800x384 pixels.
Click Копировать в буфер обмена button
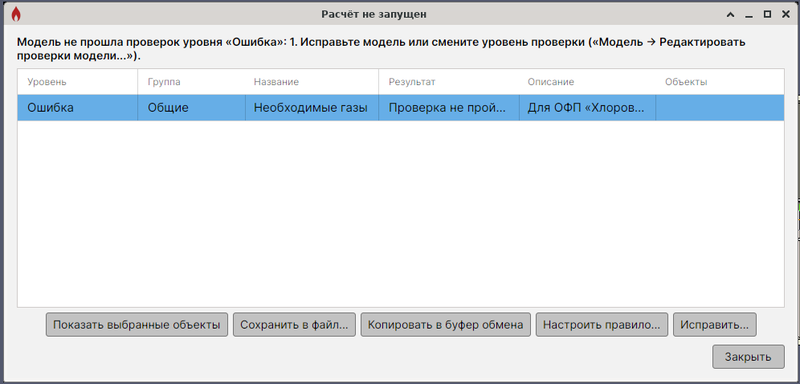445,325
